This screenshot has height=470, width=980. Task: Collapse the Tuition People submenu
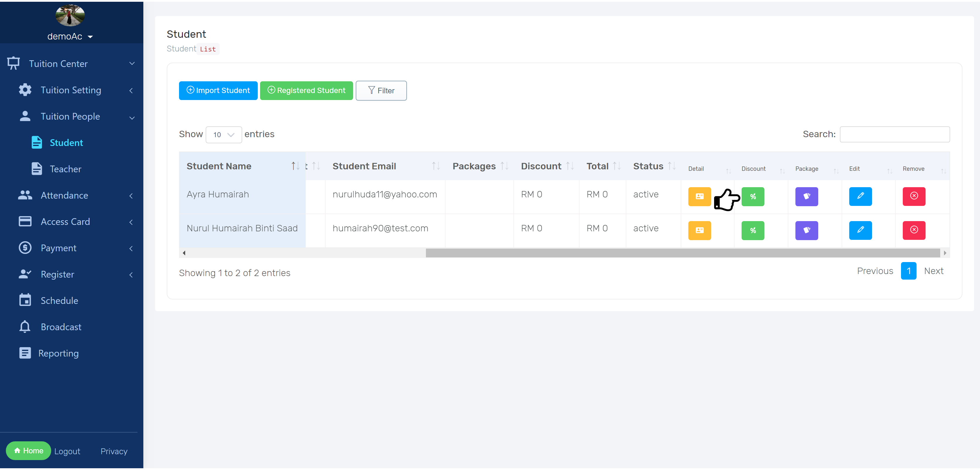(132, 118)
